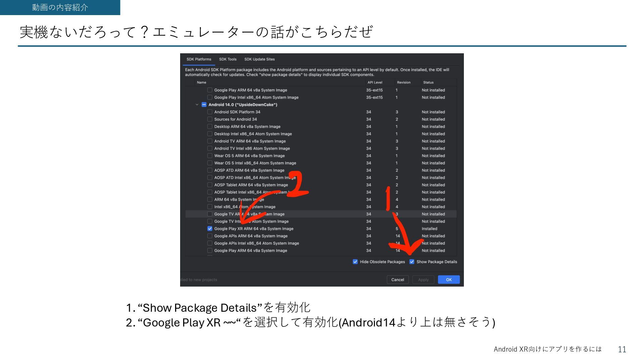
Task: Collapse the Android 14.0 UpsideDownCake group
Action: (197, 105)
